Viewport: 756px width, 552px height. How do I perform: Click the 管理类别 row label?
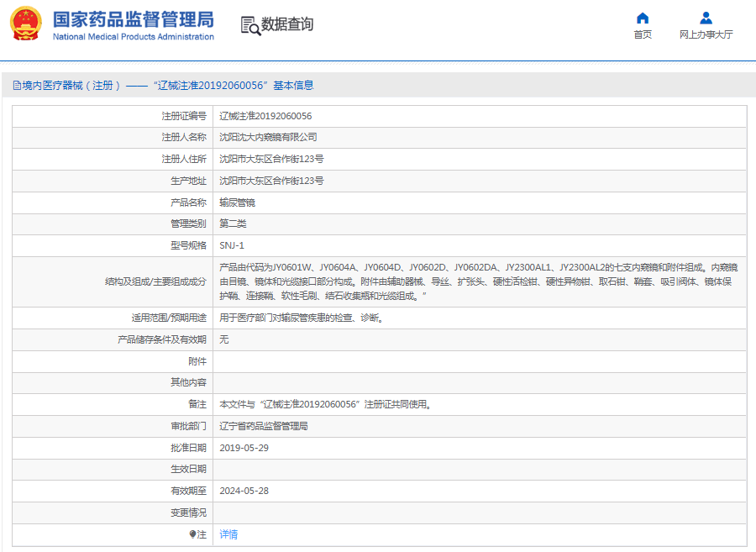pos(188,223)
